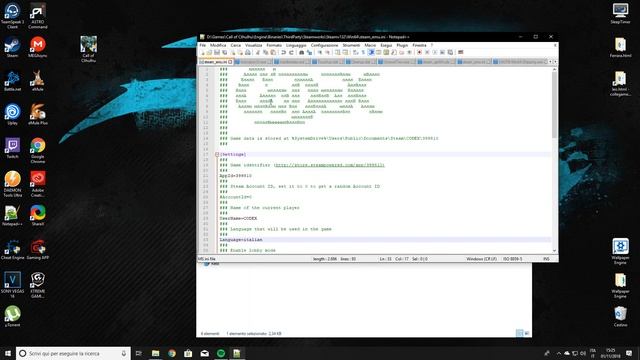Click the New file toolbar icon
Image resolution: width=640 pixels, height=360 pixels.
click(202, 53)
